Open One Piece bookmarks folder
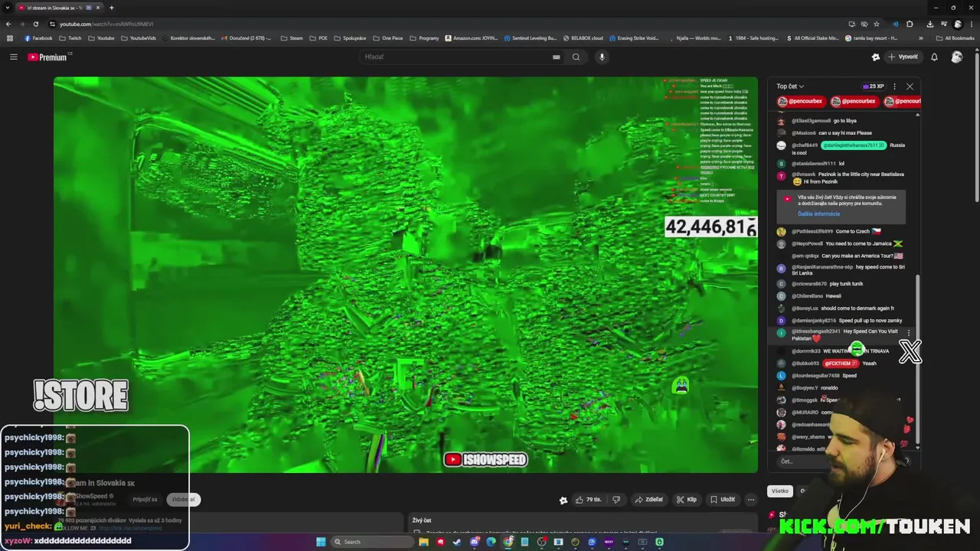The height and width of the screenshot is (551, 980). tap(387, 38)
